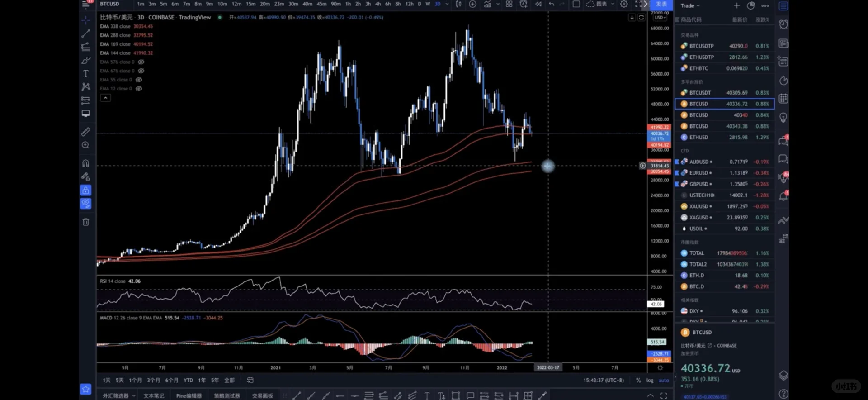
Task: Switch to the 3D timeframe
Action: [437, 4]
